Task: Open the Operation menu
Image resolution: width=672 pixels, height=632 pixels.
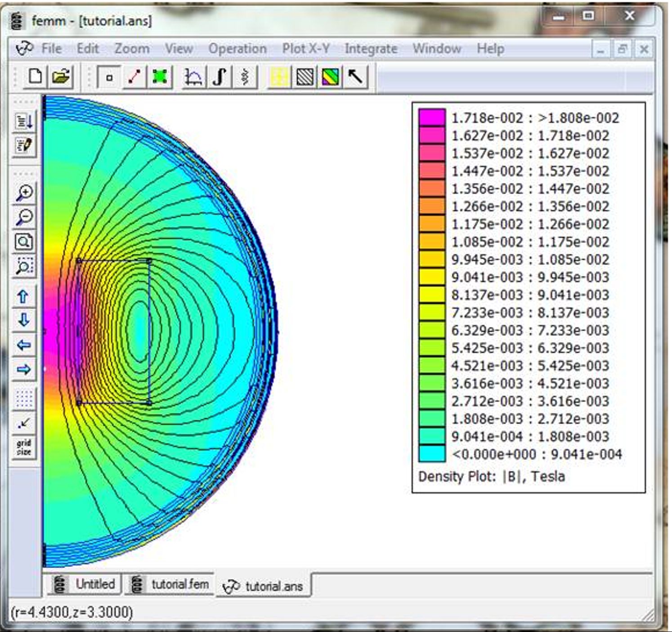Action: click(x=237, y=49)
